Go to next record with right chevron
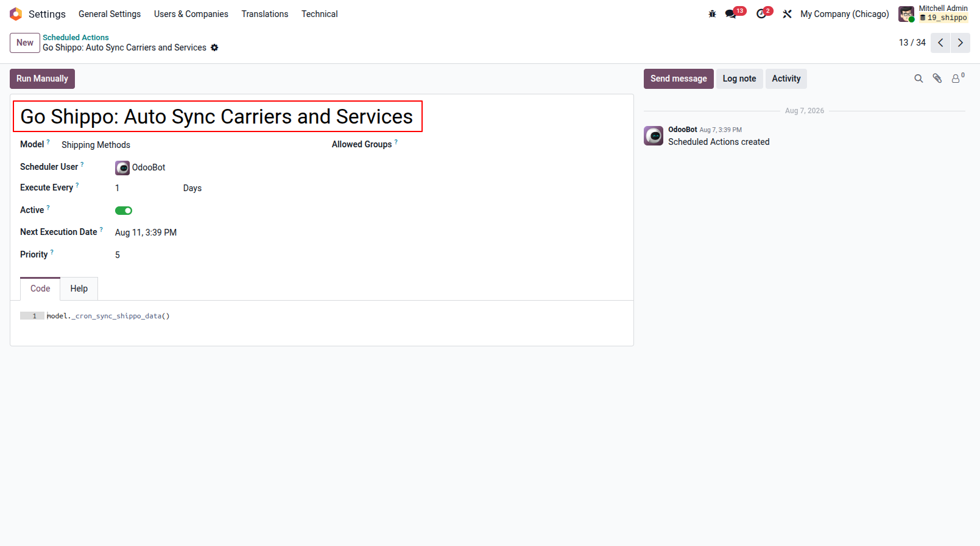The height and width of the screenshot is (546, 980). point(961,43)
